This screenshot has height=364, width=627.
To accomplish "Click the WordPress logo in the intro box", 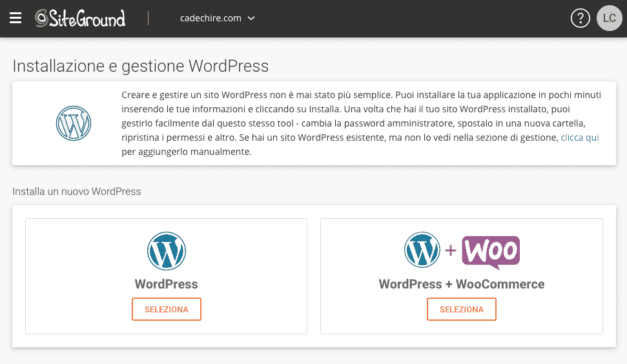I will [74, 123].
